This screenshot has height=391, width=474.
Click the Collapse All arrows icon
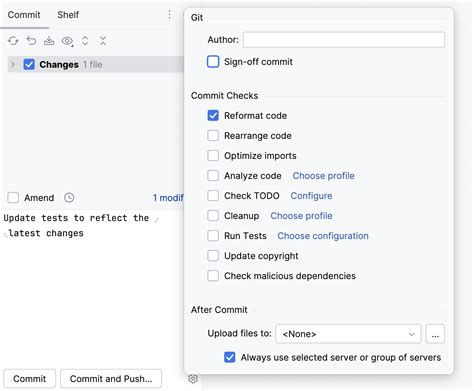tap(103, 41)
